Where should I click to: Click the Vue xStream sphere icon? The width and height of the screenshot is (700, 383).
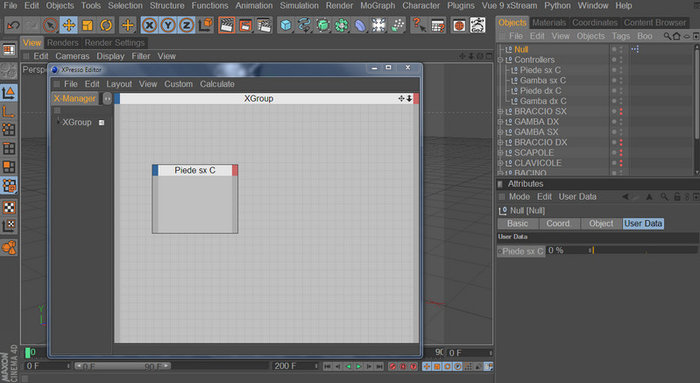(x=459, y=25)
